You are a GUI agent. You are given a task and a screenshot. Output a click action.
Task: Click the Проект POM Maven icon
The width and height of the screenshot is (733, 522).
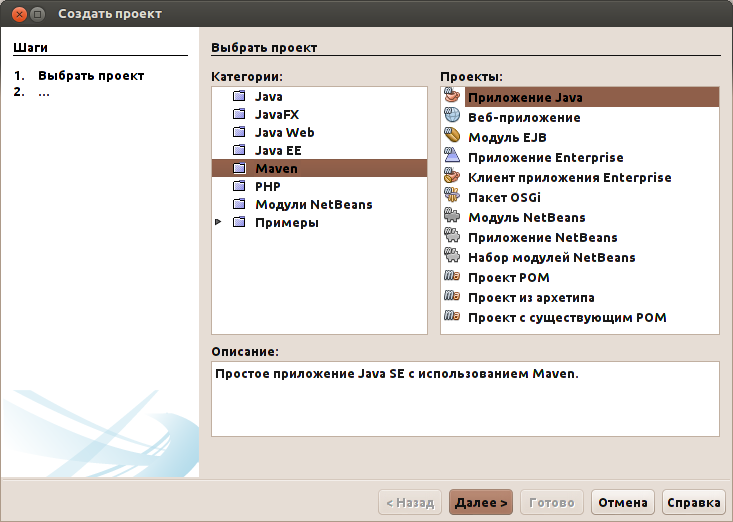452,276
